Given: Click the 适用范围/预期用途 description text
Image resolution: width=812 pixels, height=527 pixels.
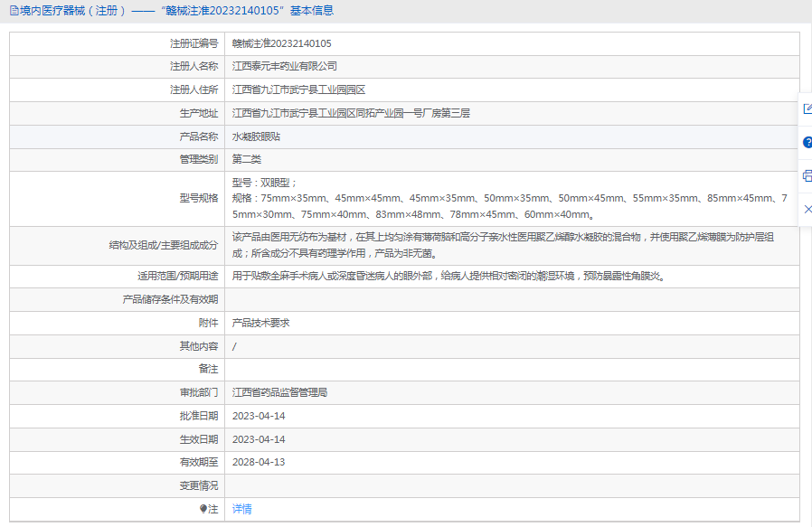Looking at the screenshot, I should coord(449,277).
